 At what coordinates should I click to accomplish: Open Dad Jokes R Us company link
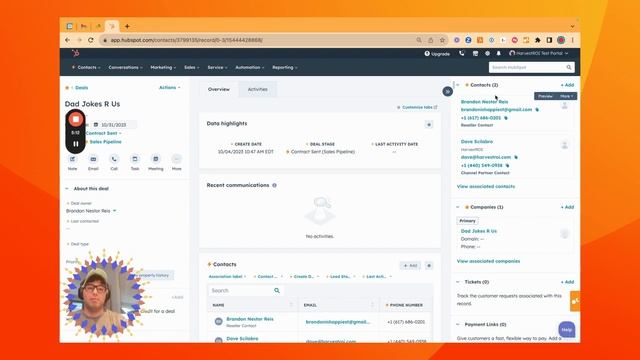pos(479,231)
